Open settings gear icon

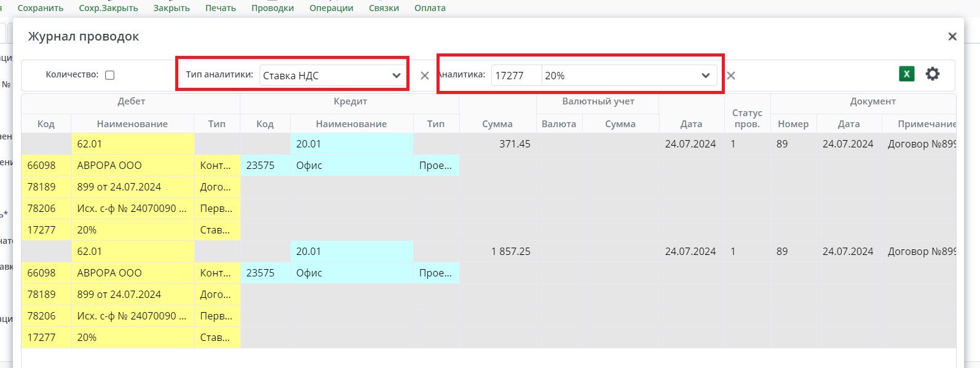pyautogui.click(x=933, y=74)
